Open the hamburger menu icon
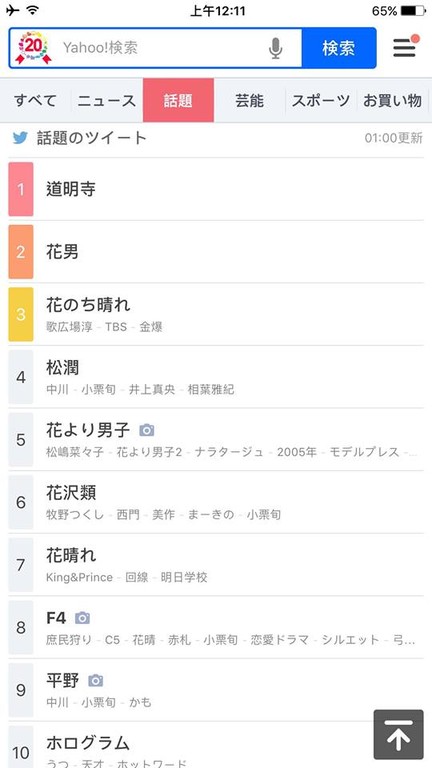 click(406, 47)
